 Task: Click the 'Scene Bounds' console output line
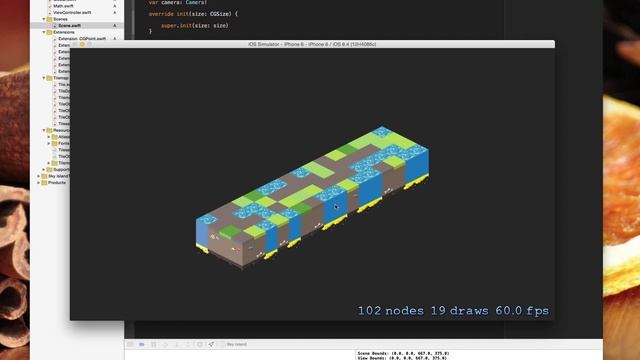pyautogui.click(x=403, y=353)
